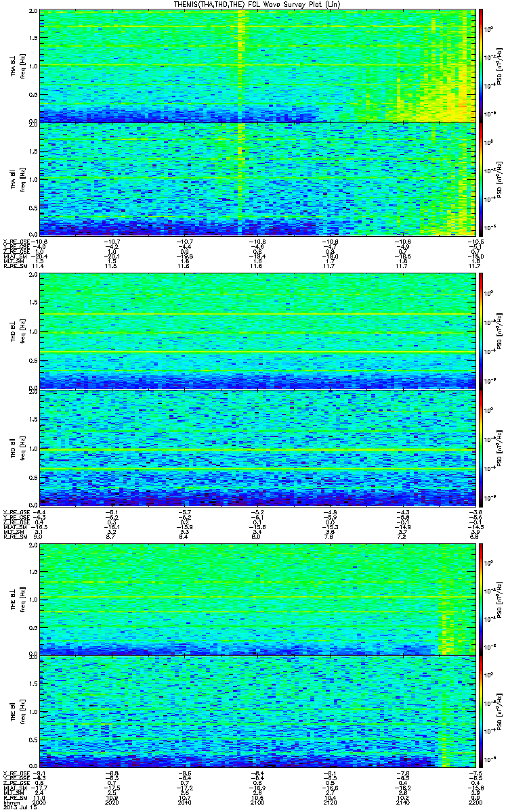Click the color bar beside THE B-perpendicular panel

pyautogui.click(x=481, y=599)
